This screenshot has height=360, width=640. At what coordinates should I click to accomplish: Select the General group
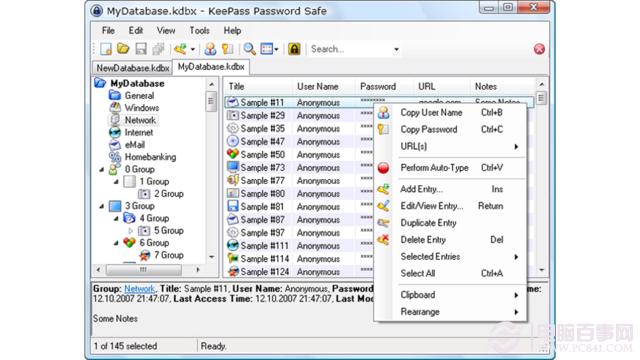(x=139, y=96)
